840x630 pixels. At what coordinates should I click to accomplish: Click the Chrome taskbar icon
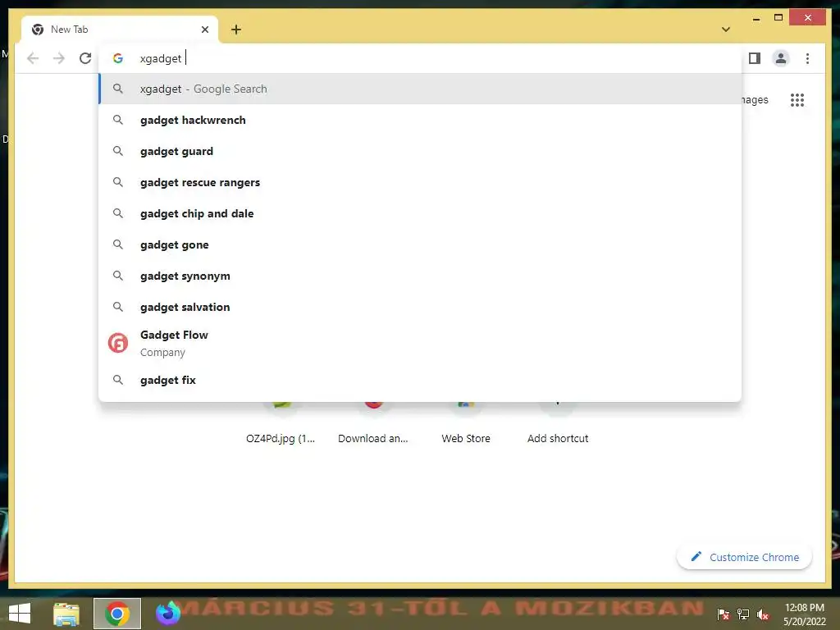[x=117, y=614]
